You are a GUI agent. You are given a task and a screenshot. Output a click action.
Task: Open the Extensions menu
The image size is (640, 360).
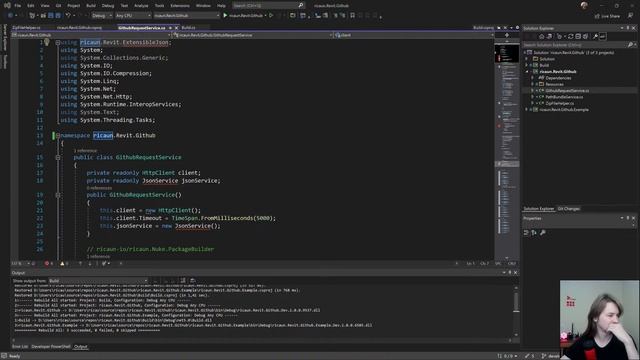(180, 6)
